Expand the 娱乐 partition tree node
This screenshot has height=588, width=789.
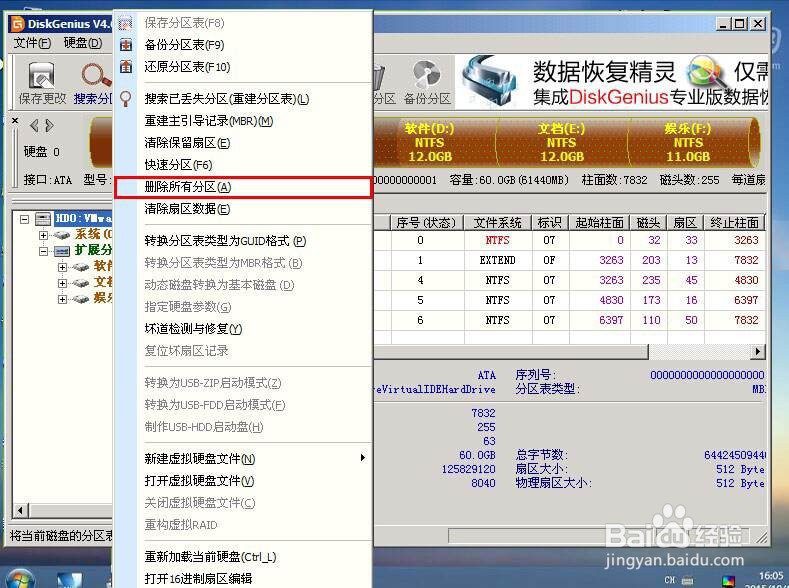62,299
